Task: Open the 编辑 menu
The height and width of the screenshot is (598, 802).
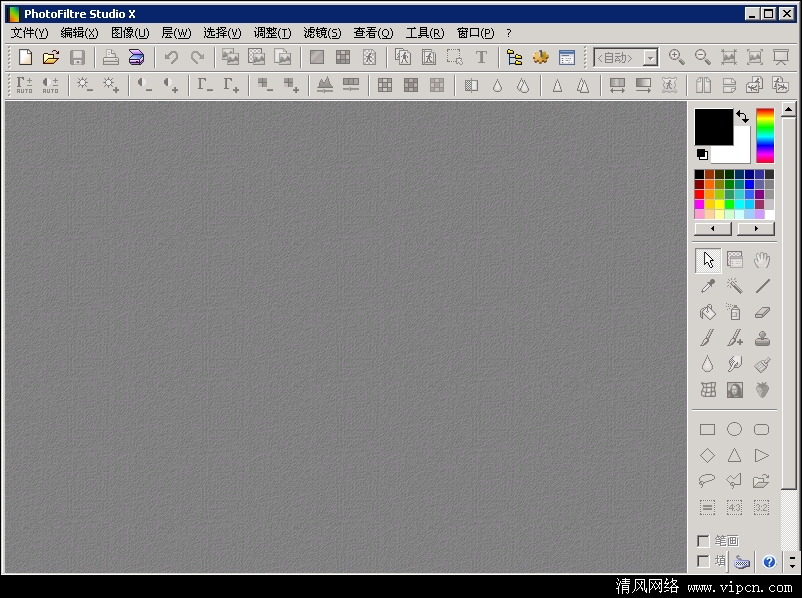Action: (x=79, y=33)
